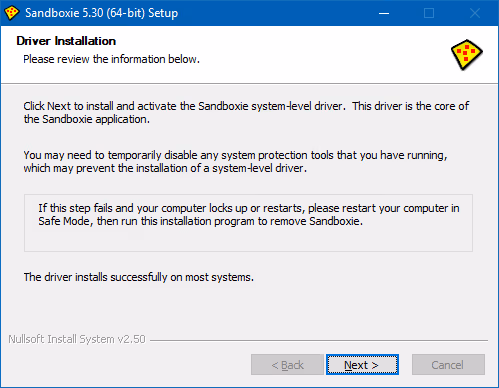
Task: Click the 'temporarily disable' protection tools paragraph
Action: click(x=235, y=162)
